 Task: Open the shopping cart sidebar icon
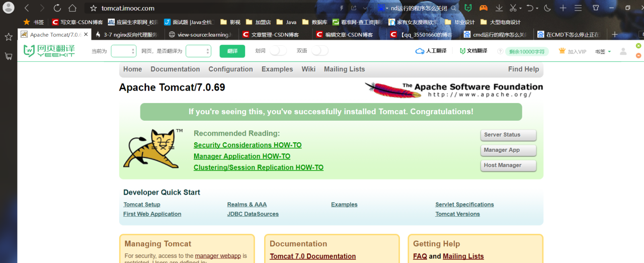click(8, 56)
